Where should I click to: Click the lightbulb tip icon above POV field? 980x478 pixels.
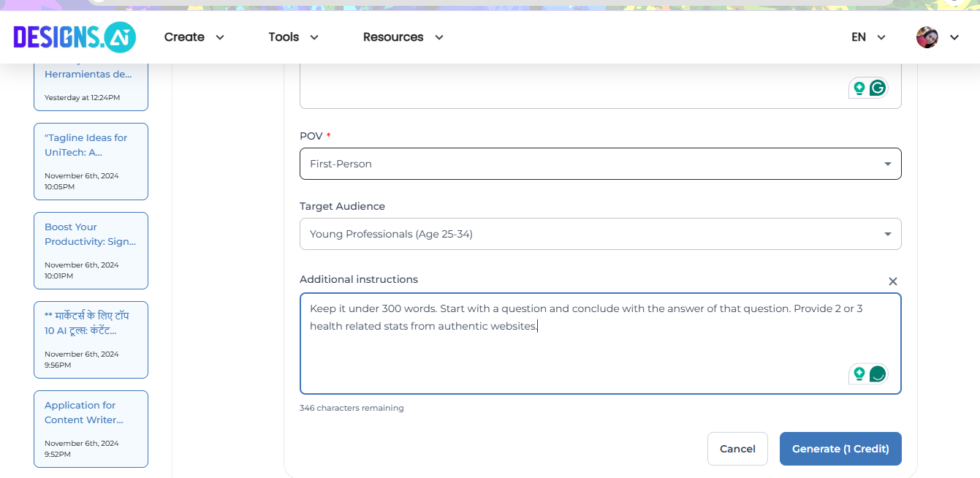[859, 87]
